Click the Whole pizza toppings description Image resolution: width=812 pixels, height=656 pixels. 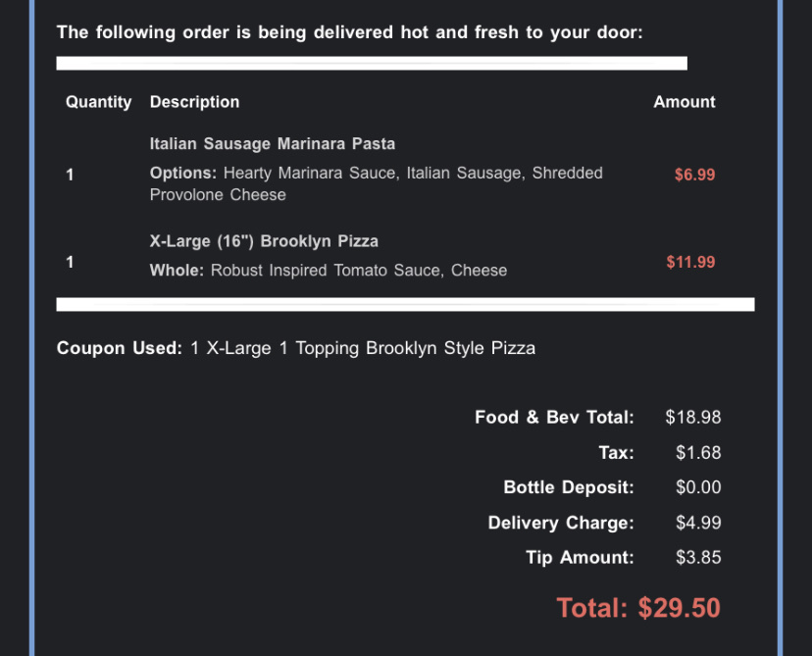coord(328,271)
